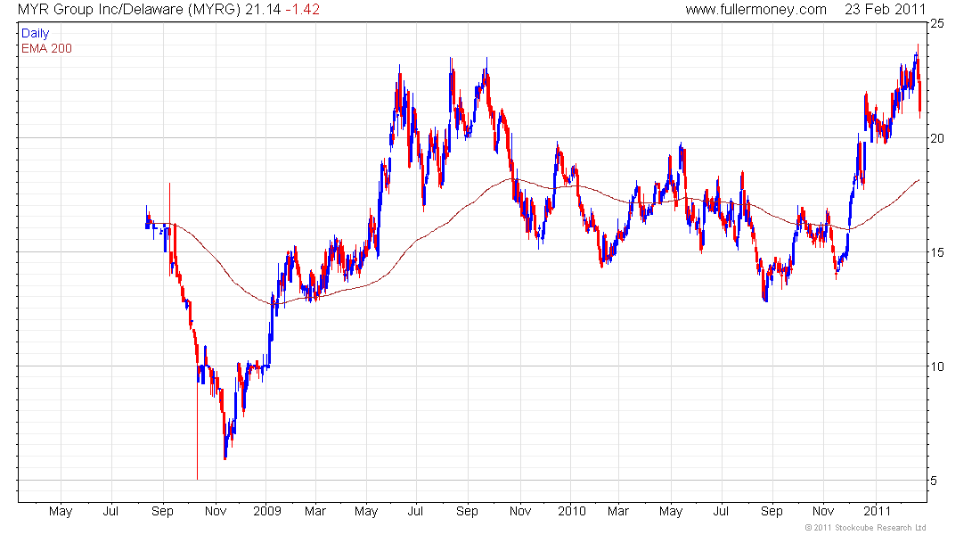Image resolution: width=980 pixels, height=535 pixels.
Task: Click the 20 value on price axis
Action: [x=937, y=138]
